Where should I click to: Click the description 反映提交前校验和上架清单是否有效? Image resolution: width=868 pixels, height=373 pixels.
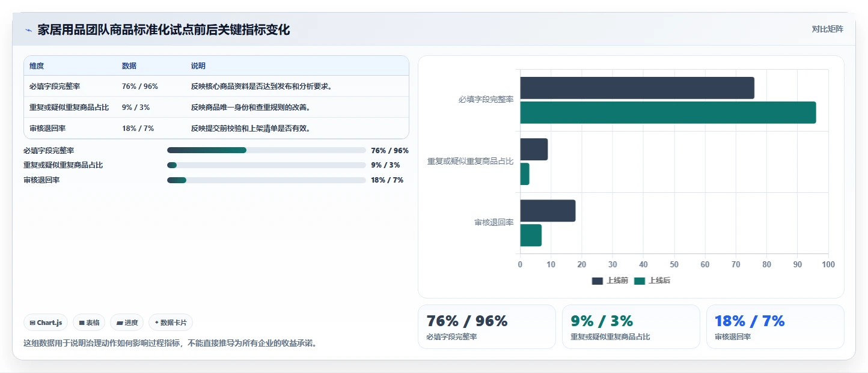pos(251,129)
